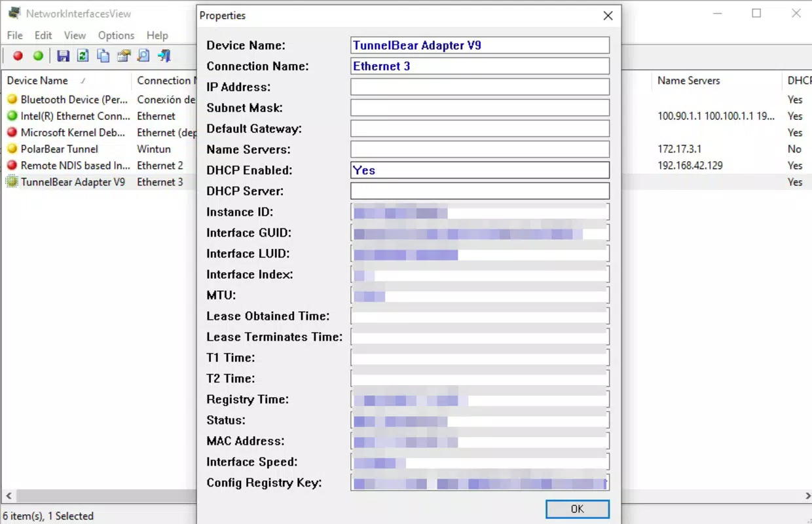The height and width of the screenshot is (524, 812).
Task: Click the red icon of Microsoft Kernel Debug
Action: pyautogui.click(x=12, y=132)
